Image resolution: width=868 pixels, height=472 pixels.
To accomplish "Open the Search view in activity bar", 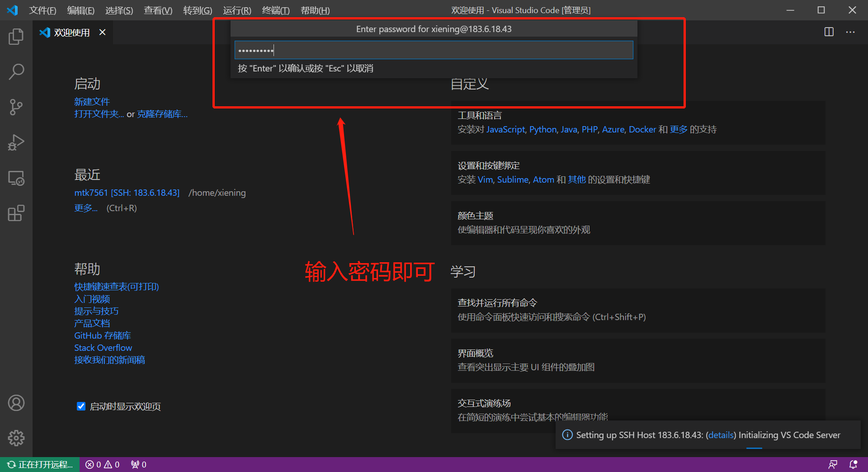I will [16, 71].
